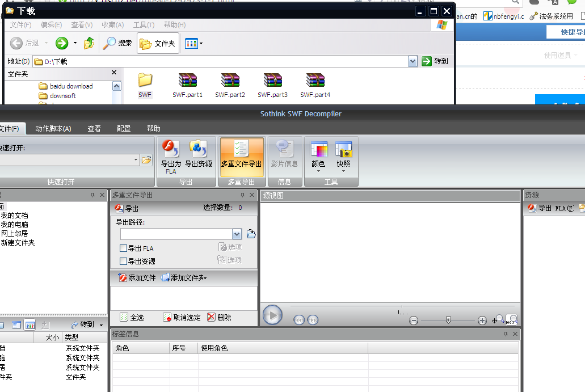Switch file browser to details view icon
This screenshot has height=392, width=585.
[x=30, y=325]
